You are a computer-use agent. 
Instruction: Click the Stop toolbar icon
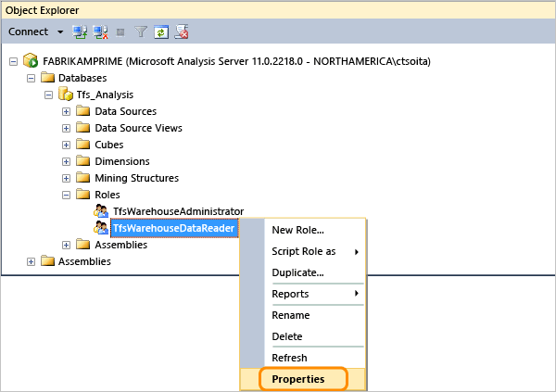tap(119, 32)
